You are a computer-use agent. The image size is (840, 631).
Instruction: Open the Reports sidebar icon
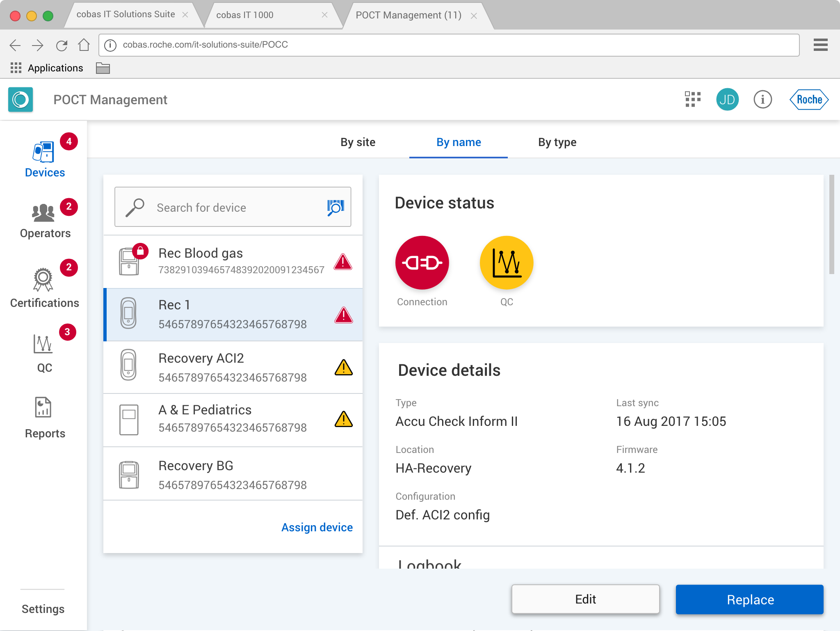43,407
